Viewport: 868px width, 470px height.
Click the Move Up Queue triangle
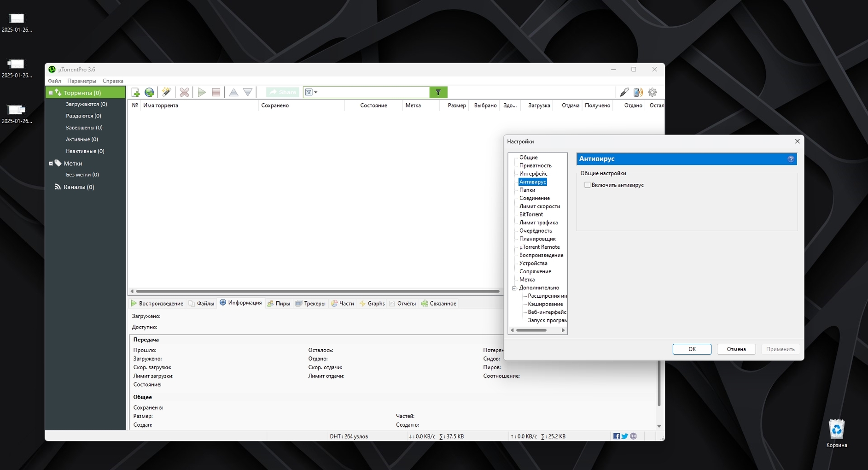pyautogui.click(x=233, y=93)
